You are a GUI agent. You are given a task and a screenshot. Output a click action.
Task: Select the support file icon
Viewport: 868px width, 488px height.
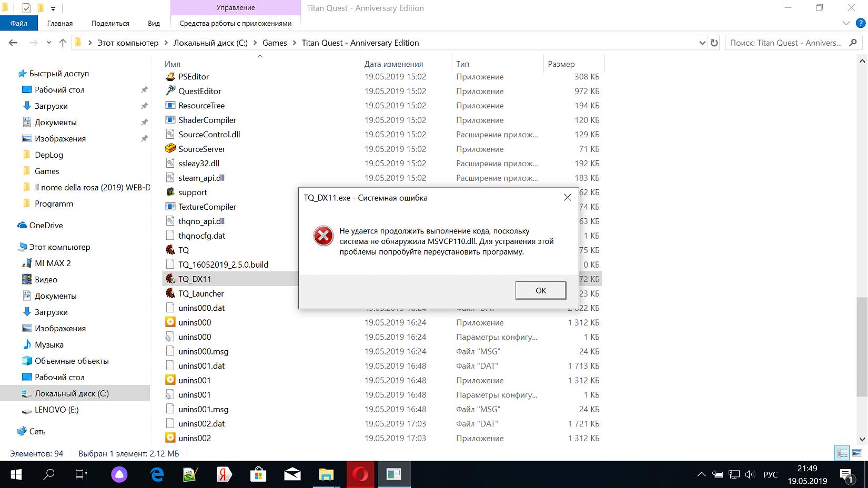pos(170,192)
